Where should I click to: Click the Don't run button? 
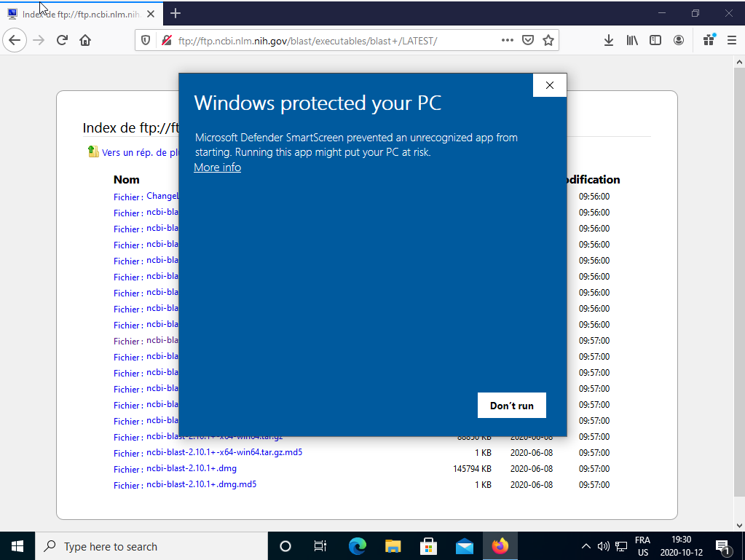click(x=512, y=405)
